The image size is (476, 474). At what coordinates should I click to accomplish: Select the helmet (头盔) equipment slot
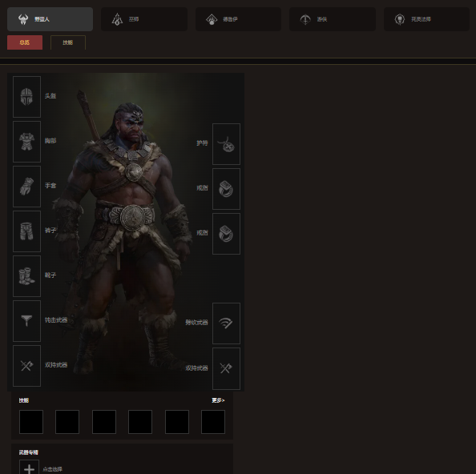coord(26,97)
